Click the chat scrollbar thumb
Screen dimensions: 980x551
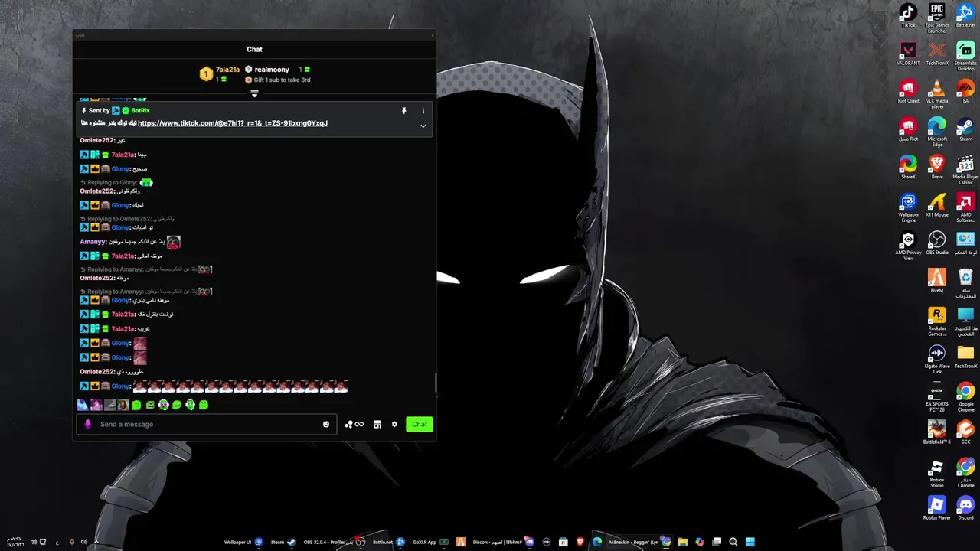click(436, 383)
